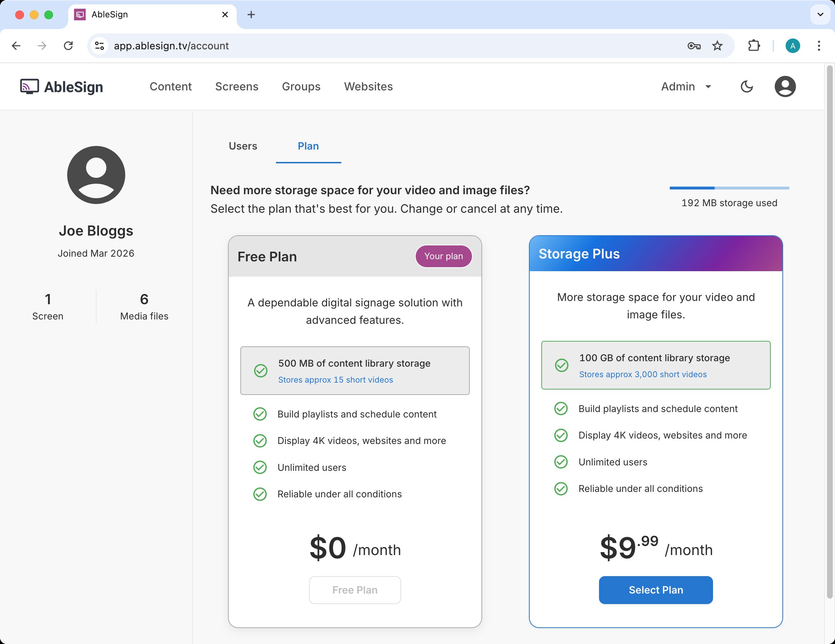Switch to the Users tab
The image size is (835, 644).
coord(243,146)
